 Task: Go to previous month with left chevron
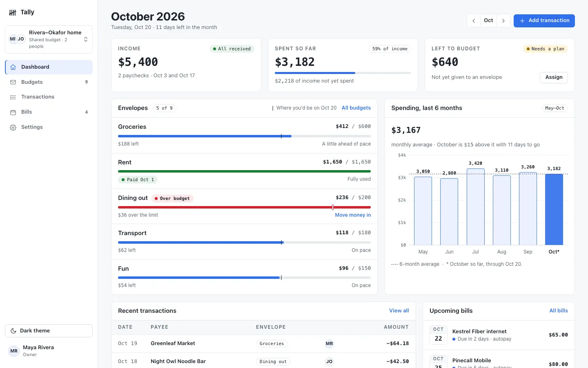(474, 21)
